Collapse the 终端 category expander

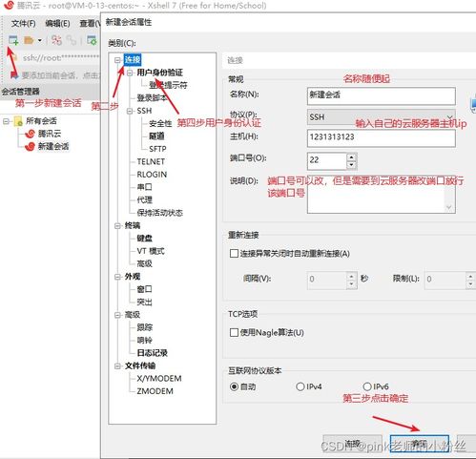[117, 225]
